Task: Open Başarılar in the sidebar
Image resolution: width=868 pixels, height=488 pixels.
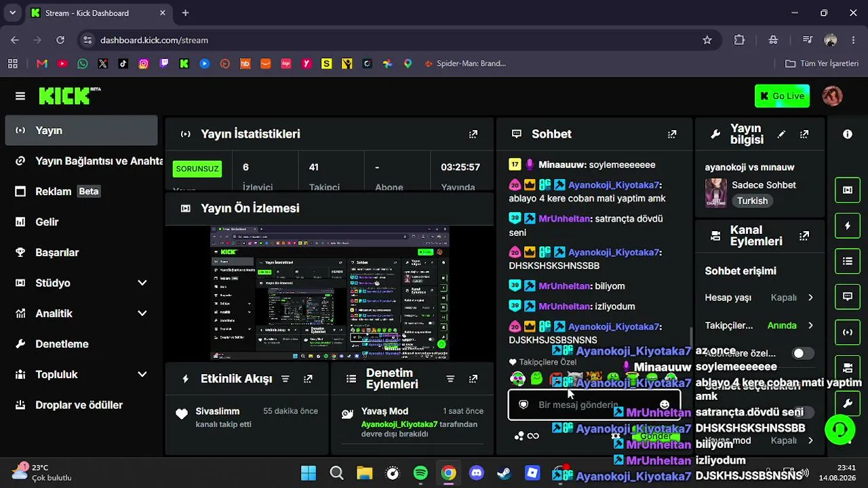Action: tap(81, 252)
